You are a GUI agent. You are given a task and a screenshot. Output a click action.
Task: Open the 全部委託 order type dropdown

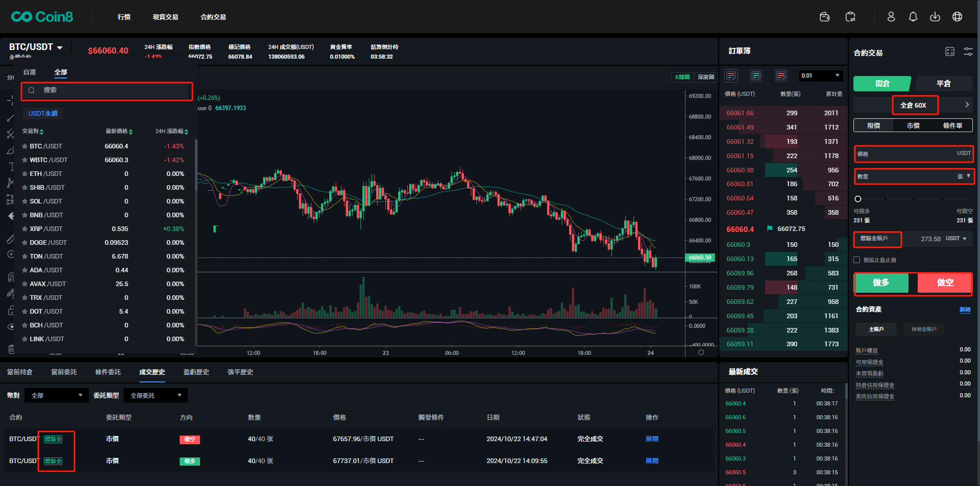[x=156, y=396]
